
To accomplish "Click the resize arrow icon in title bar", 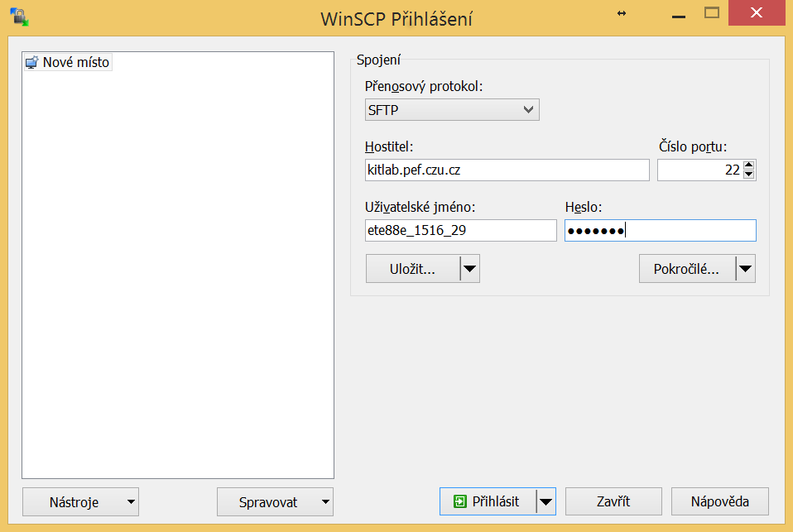I will (621, 13).
